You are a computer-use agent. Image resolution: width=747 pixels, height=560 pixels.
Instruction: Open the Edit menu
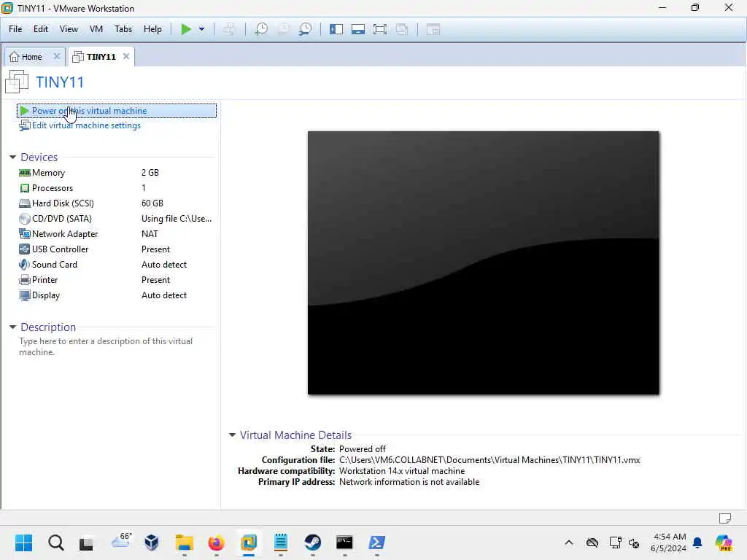41,29
